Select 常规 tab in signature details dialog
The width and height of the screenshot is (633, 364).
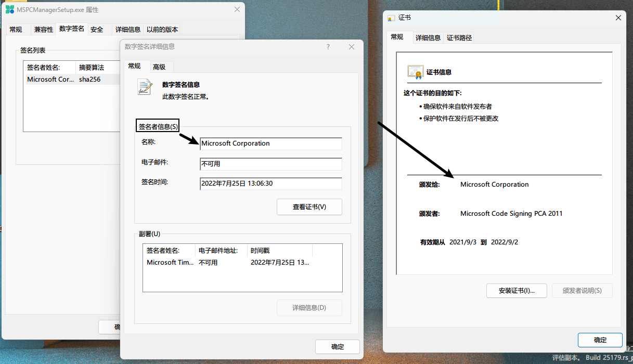[135, 66]
